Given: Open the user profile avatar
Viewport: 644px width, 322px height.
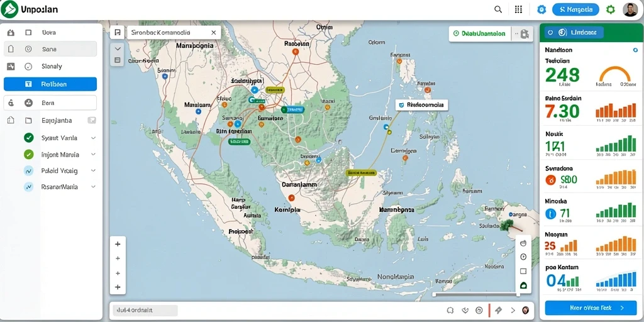Looking at the screenshot, I should (630, 9).
